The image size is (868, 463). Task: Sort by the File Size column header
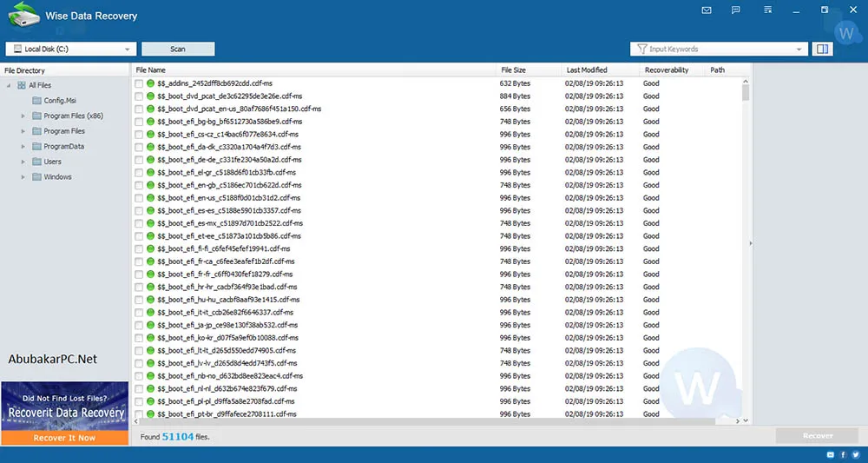tap(528, 70)
